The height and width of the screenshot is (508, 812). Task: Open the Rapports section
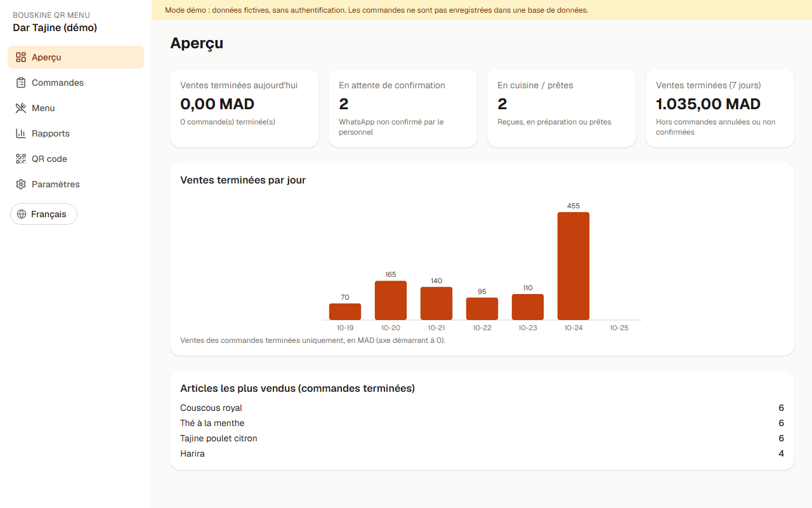tap(75, 133)
